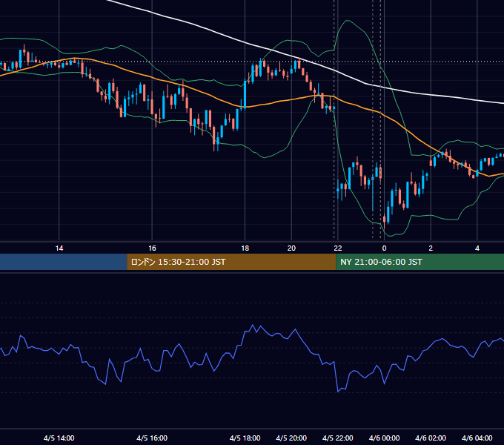
Task: Click the 18 hour label on price chart axis
Action: coord(245,248)
